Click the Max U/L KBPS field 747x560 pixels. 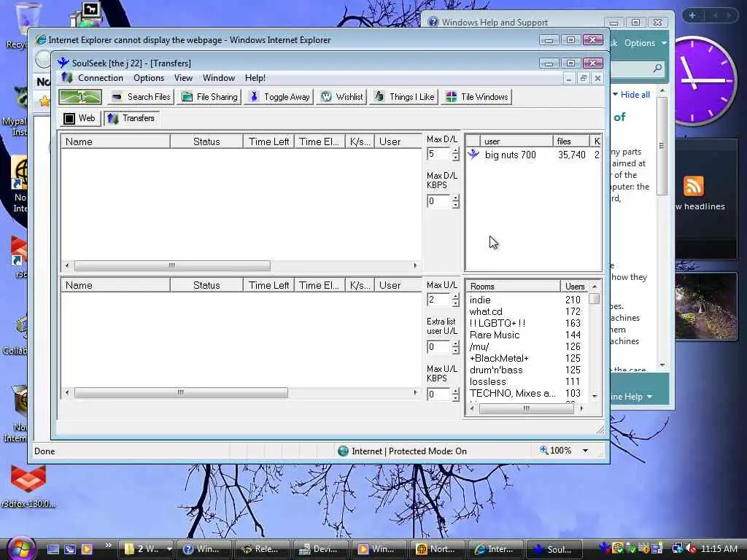pyautogui.click(x=438, y=394)
